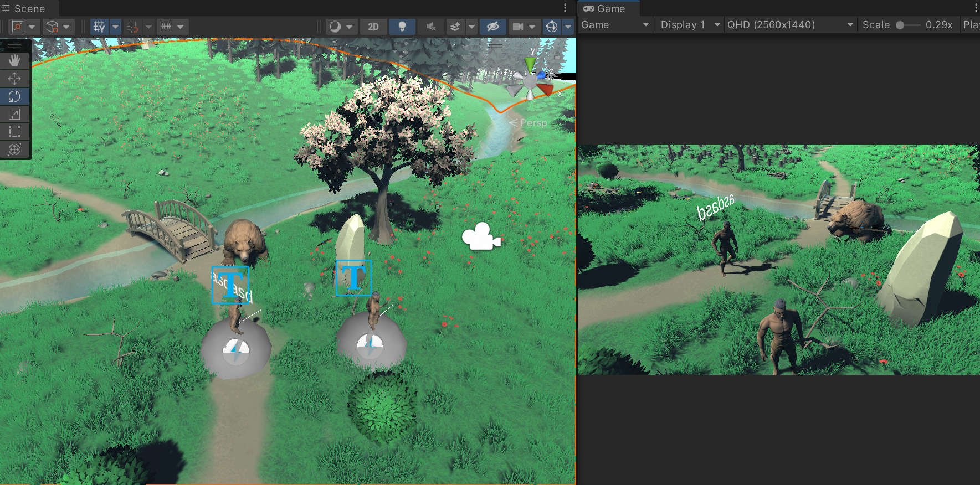Image resolution: width=980 pixels, height=485 pixels.
Task: Toggle scene audio mute icon
Action: click(x=431, y=27)
